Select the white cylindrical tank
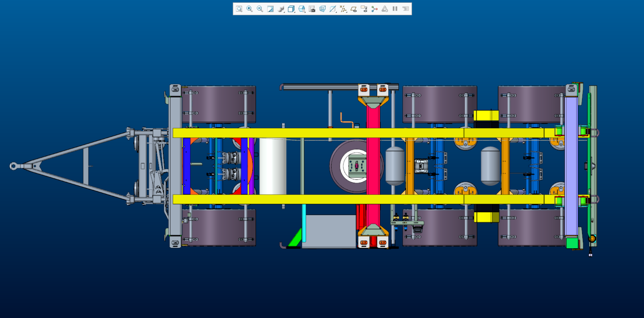 272,166
